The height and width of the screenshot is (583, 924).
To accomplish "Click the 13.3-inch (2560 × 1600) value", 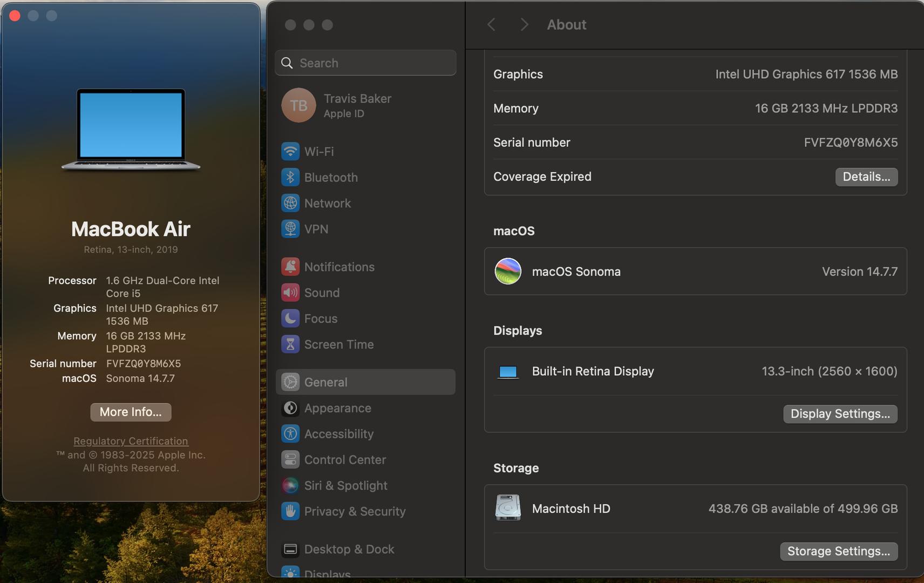I will [830, 371].
